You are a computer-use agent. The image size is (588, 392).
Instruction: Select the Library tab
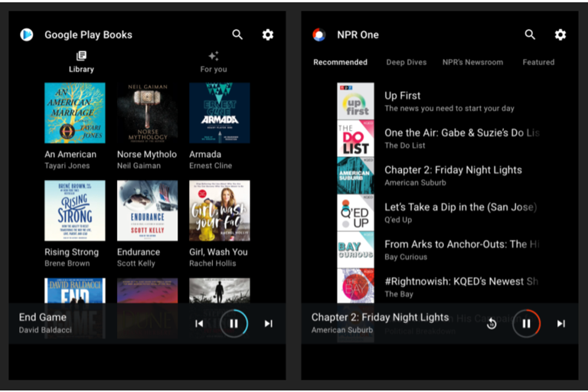(81, 62)
